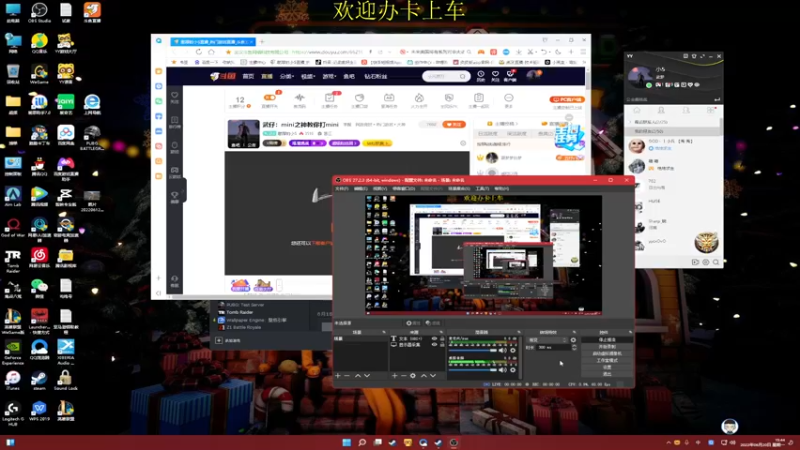This screenshot has height=450, width=800.
Task: Toggle visibility of display capture source
Action: 435,345
